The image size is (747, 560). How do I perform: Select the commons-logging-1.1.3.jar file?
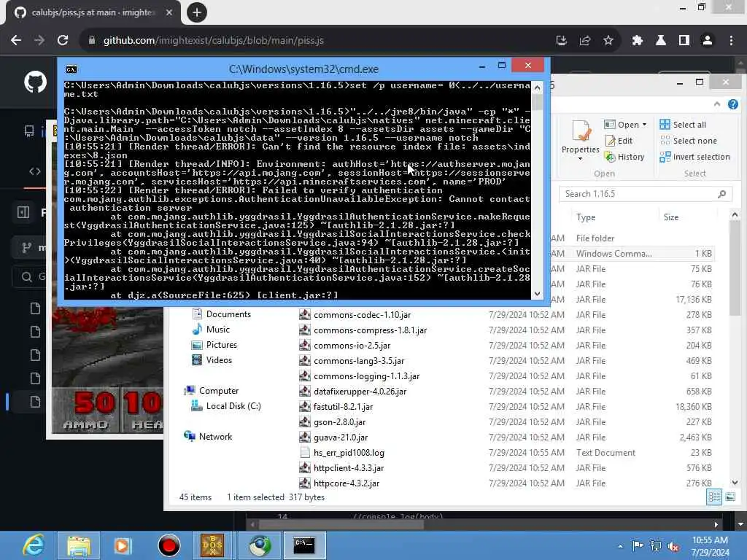pos(360,376)
